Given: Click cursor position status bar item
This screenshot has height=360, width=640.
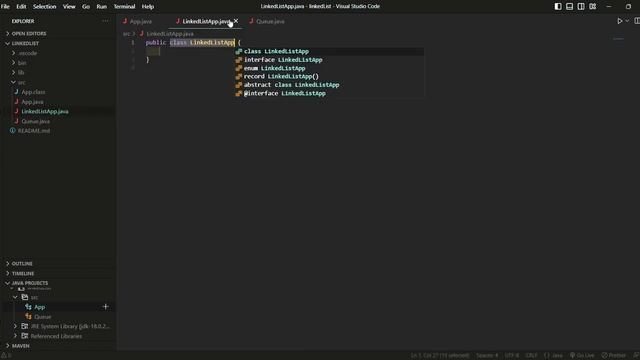Looking at the screenshot, I should coord(440,356).
